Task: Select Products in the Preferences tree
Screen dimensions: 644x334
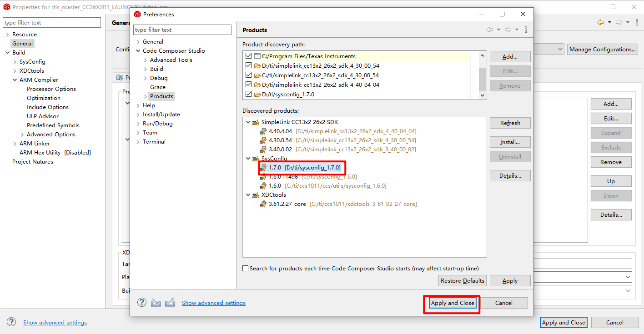Action: tap(161, 96)
